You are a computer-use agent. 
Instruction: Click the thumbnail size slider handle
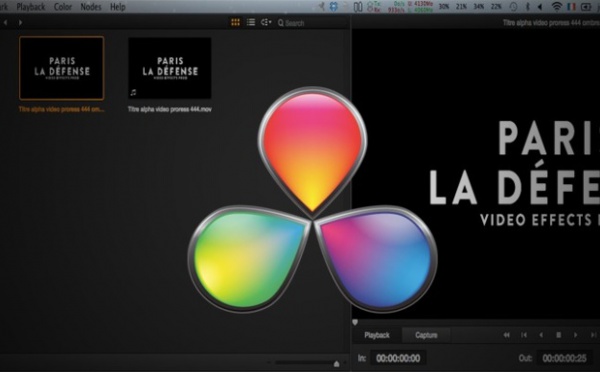pyautogui.click(x=336, y=364)
